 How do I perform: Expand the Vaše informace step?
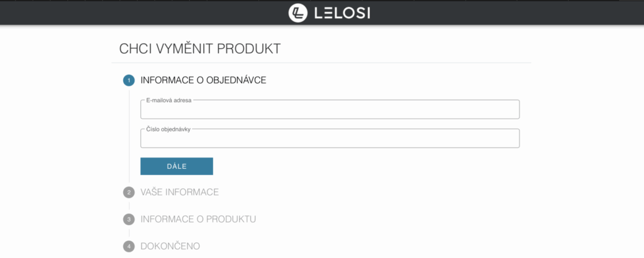tap(179, 192)
